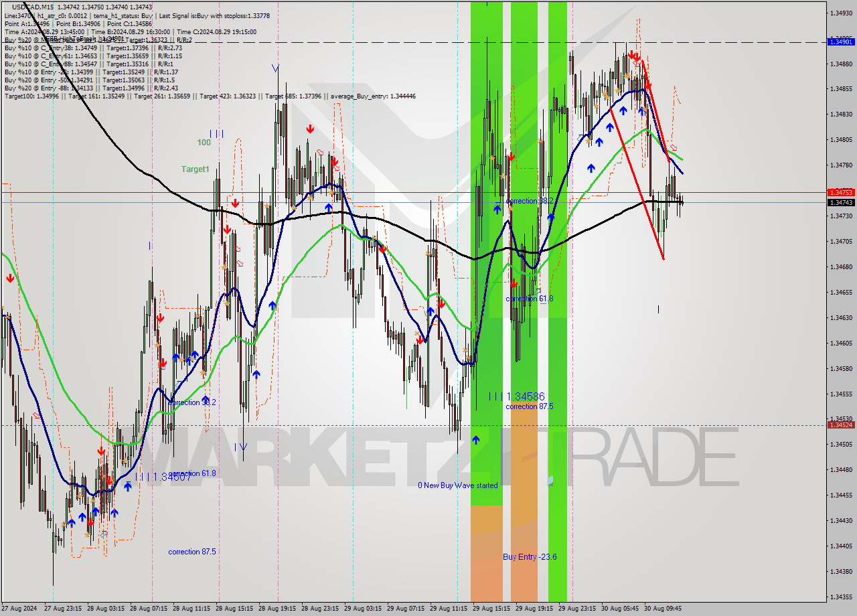The image size is (857, 616).
Task: Click 'correction 61.8' label near 29 Aug 19:15
Action: point(530,299)
